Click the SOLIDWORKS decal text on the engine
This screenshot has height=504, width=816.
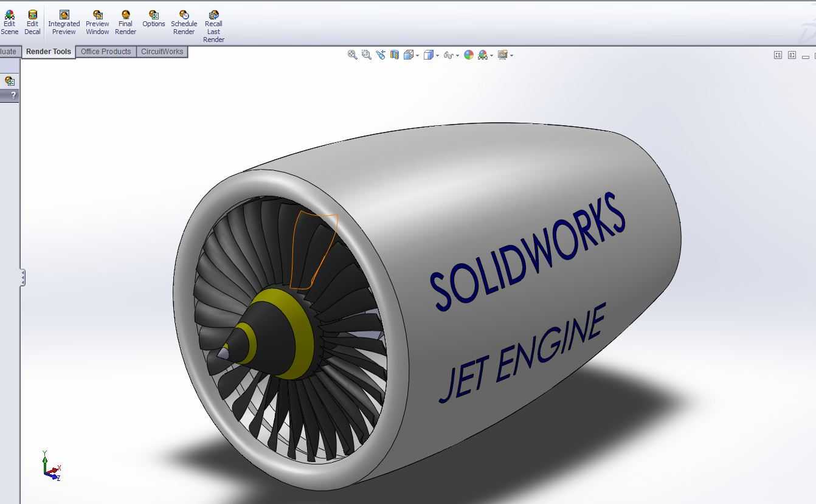point(527,252)
